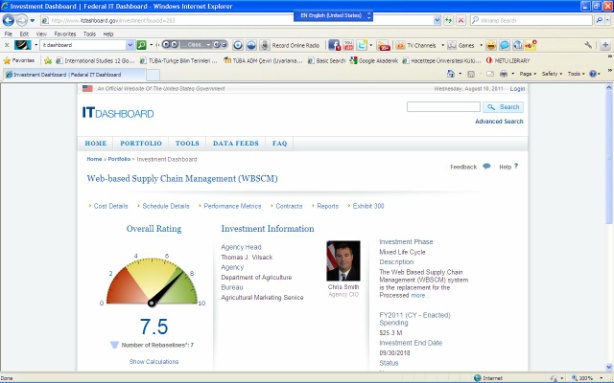Open the Favorites menu in menu bar
The width and height of the screenshot is (614, 383).
[65, 34]
